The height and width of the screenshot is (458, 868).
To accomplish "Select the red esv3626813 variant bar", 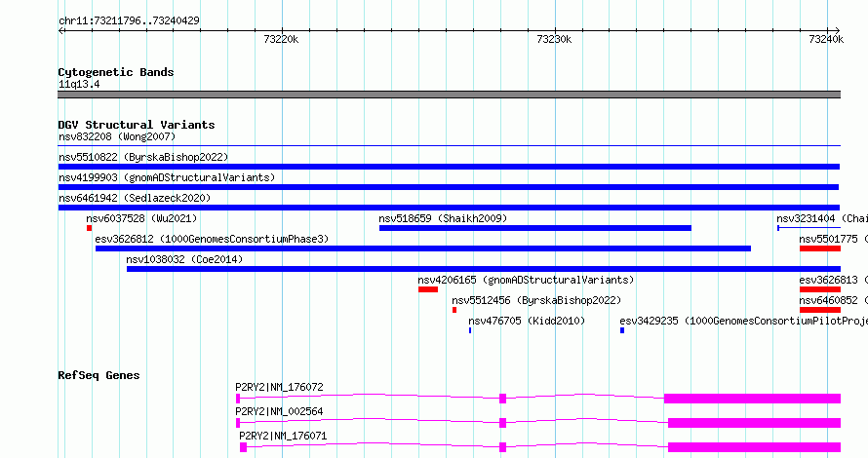I will [820, 289].
